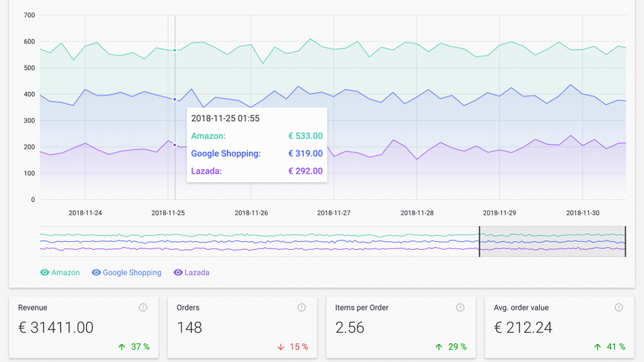Screen dimensions: 644x362
Task: Click the up arrow in Avg. order value card
Action: 598,347
